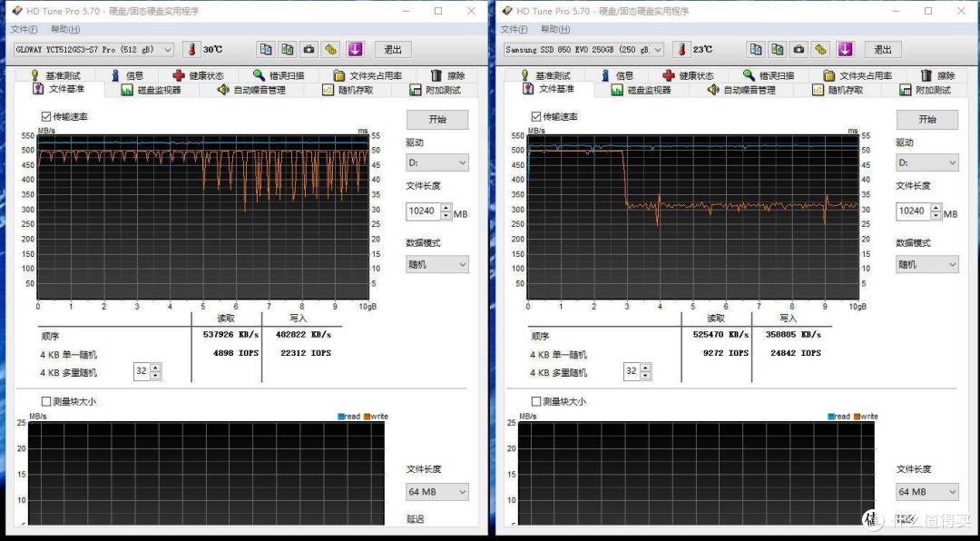Copy text to clipboard in GLOWAY window
Viewport: 980px width, 541px height.
266,49
